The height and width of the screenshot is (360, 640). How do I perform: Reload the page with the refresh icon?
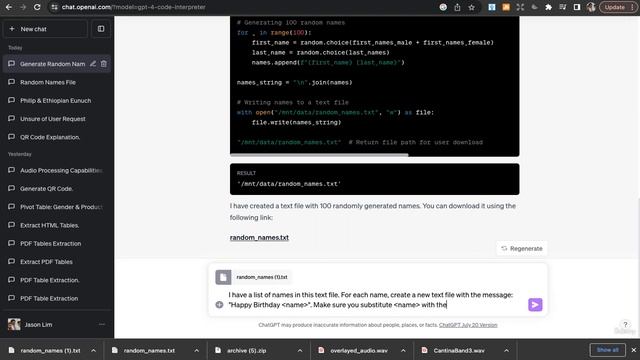pyautogui.click(x=37, y=7)
